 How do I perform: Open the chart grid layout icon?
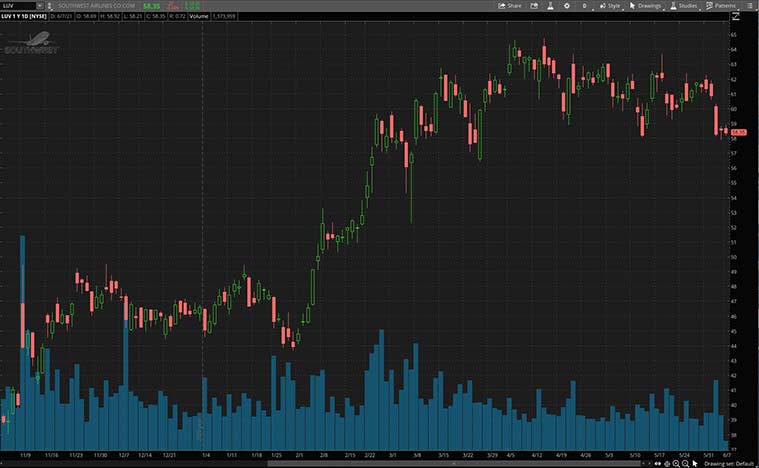534,6
